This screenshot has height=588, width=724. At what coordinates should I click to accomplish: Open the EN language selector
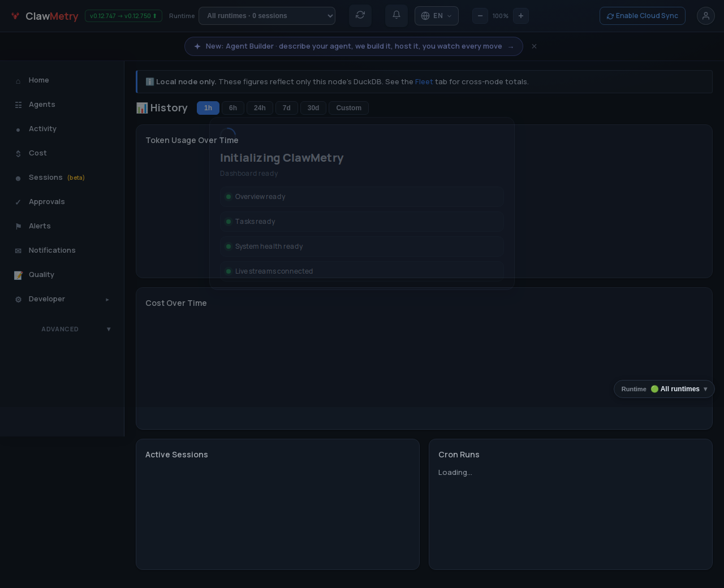[x=437, y=16]
